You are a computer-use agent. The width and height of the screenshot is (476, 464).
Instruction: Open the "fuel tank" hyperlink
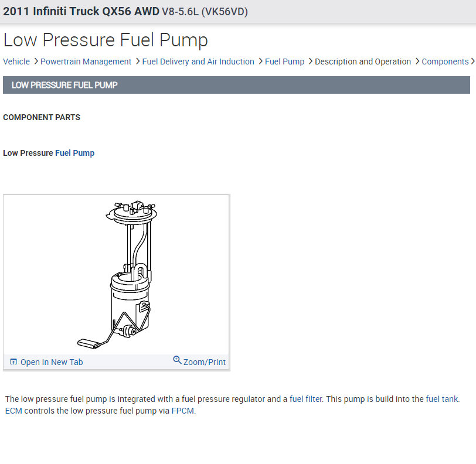coord(443,399)
